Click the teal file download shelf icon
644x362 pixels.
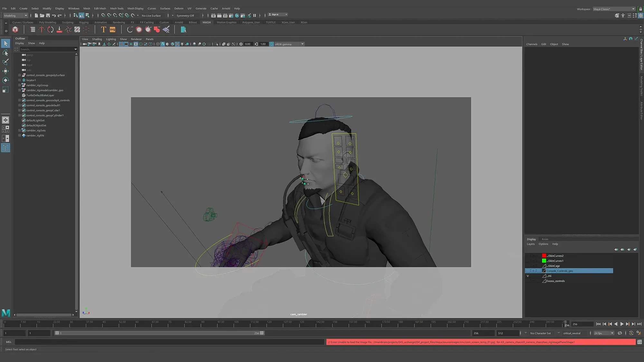pyautogui.click(x=183, y=30)
